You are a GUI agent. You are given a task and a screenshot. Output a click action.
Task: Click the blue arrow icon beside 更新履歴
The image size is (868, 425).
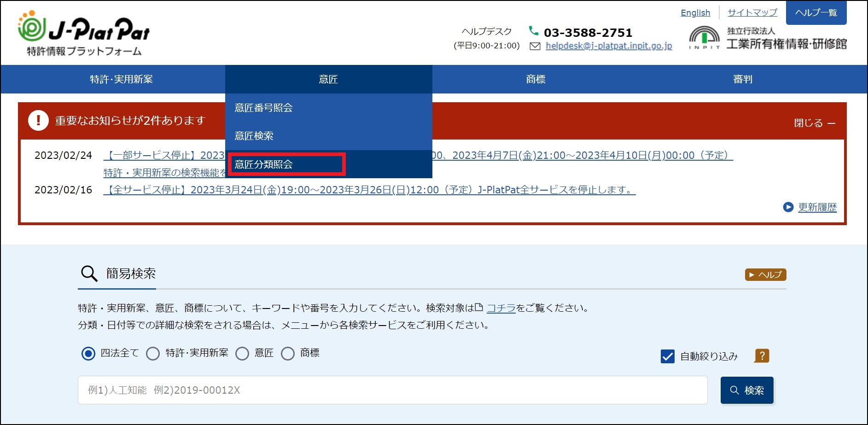point(788,207)
